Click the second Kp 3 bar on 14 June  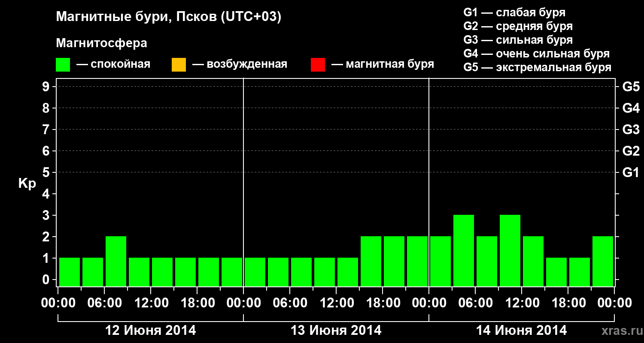pyautogui.click(x=510, y=250)
